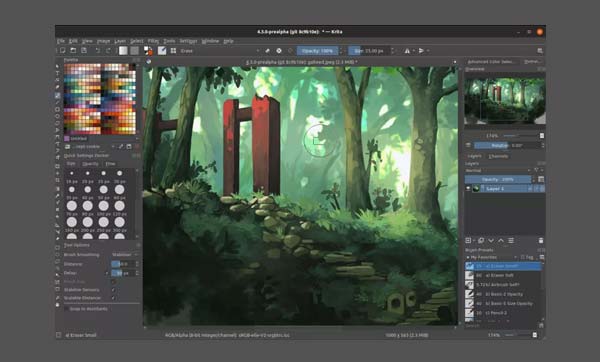This screenshot has height=362, width=600.
Task: Select the Zoom tool in toolbox
Action: [57, 298]
